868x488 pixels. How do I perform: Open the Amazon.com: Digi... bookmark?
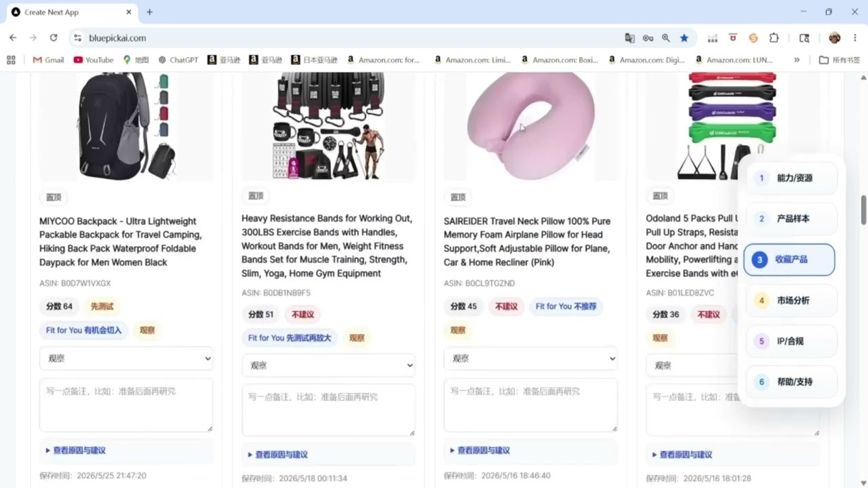646,60
